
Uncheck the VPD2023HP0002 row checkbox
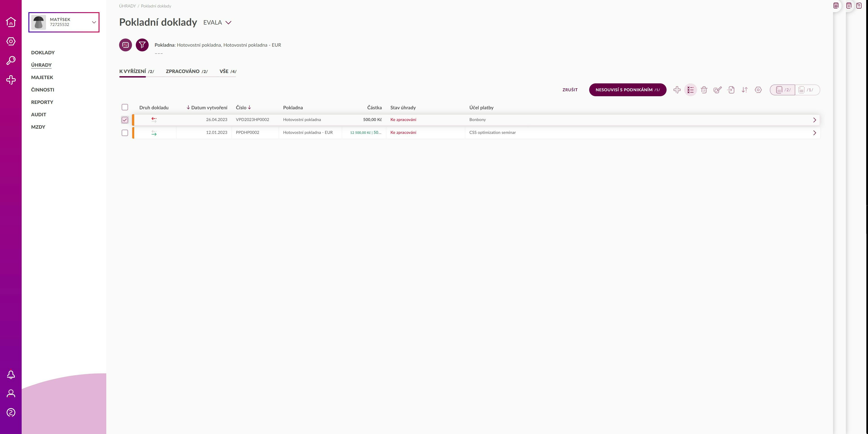pos(125,120)
